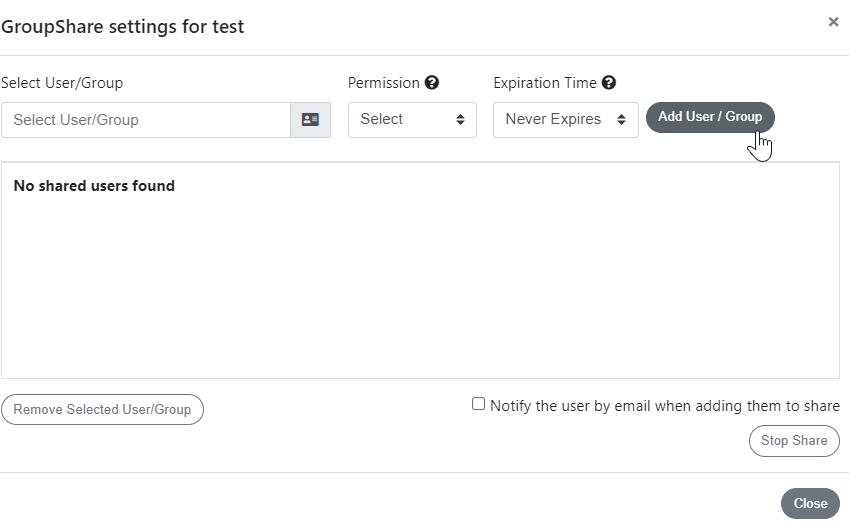Click the 'Select User/Group' field label
Image resolution: width=849 pixels, height=522 pixels.
[62, 83]
